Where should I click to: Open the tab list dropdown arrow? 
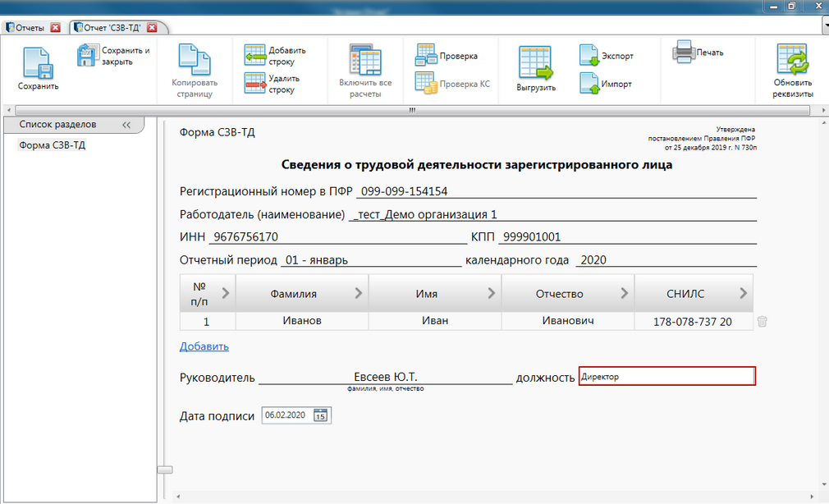pyautogui.click(x=826, y=25)
